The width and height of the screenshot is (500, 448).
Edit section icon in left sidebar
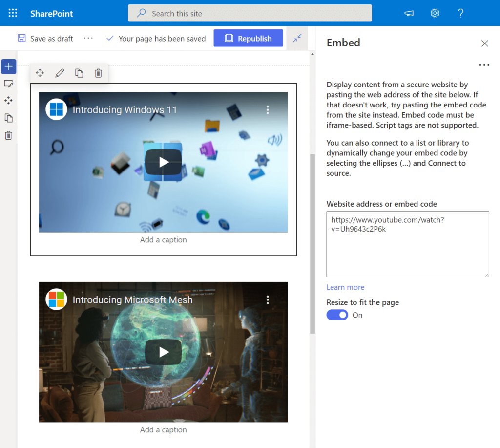9,84
